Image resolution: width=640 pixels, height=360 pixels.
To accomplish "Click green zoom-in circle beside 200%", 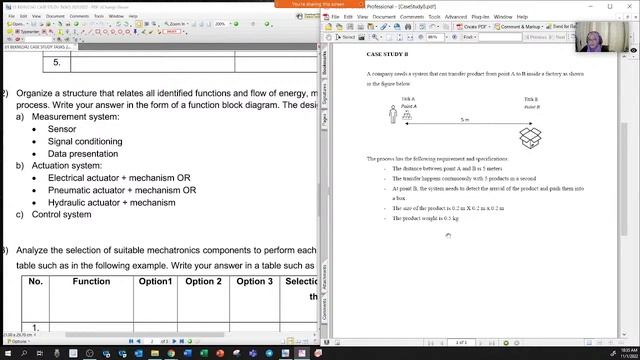I will click(236, 24).
